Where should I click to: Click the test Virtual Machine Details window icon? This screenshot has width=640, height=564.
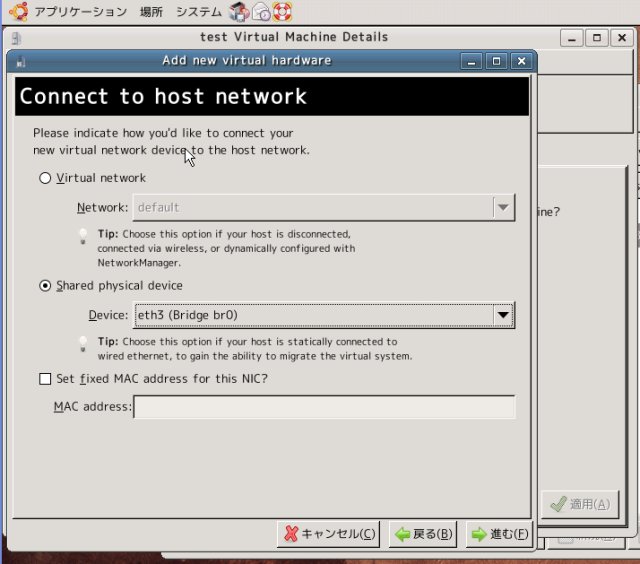coord(16,38)
